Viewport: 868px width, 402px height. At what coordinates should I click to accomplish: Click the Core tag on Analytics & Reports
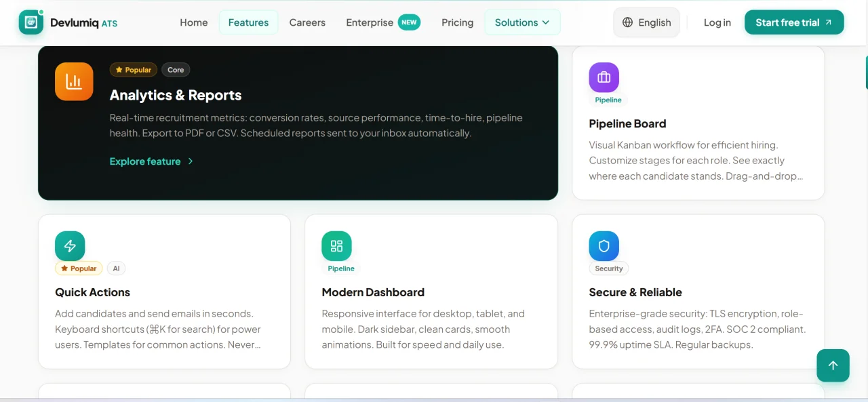pyautogui.click(x=176, y=70)
